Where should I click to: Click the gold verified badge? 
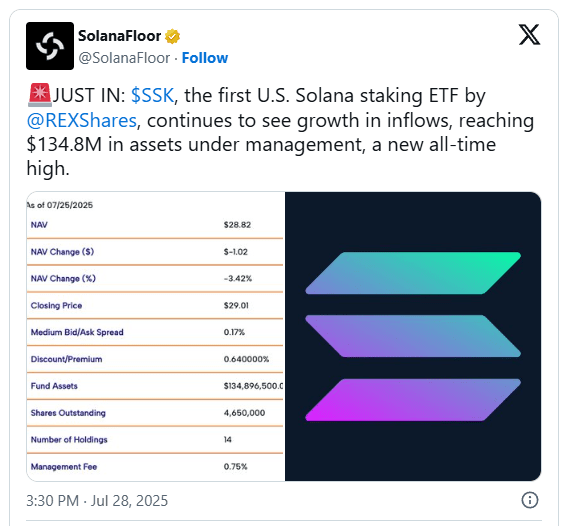click(x=173, y=36)
